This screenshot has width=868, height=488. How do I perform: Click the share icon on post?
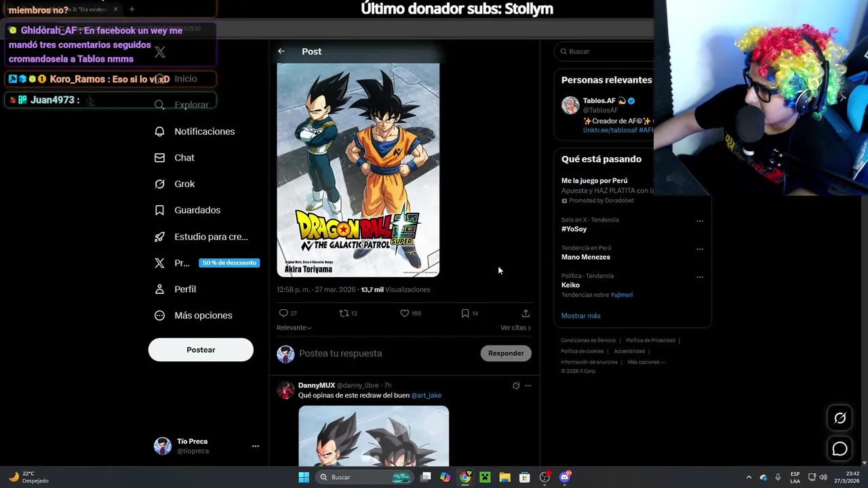point(526,313)
